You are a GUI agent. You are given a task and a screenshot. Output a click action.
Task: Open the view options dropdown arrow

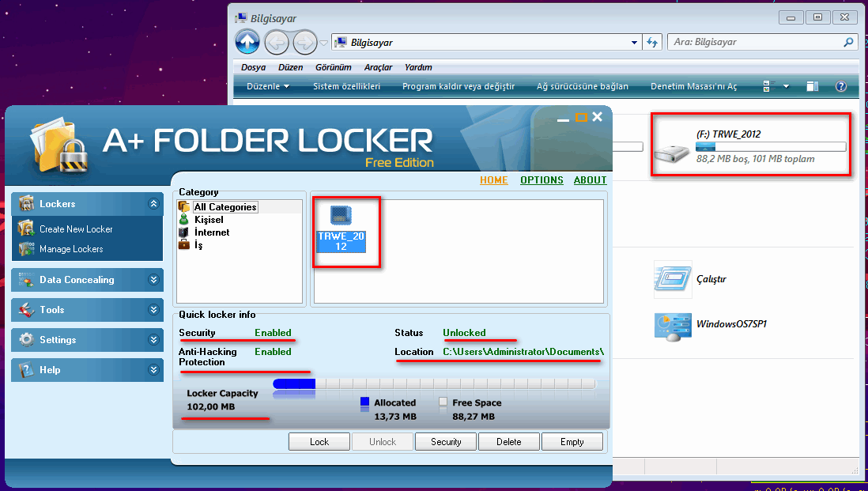[x=786, y=86]
